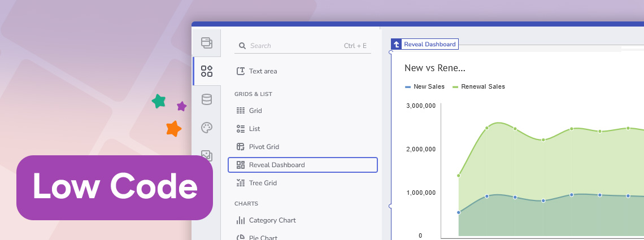Focus the component Search field
The height and width of the screenshot is (240, 644).
294,46
